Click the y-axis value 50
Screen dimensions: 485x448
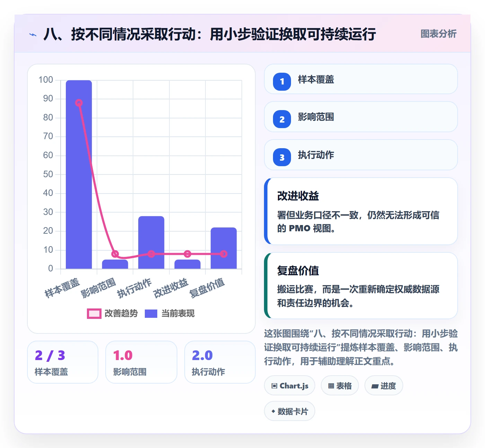48,174
